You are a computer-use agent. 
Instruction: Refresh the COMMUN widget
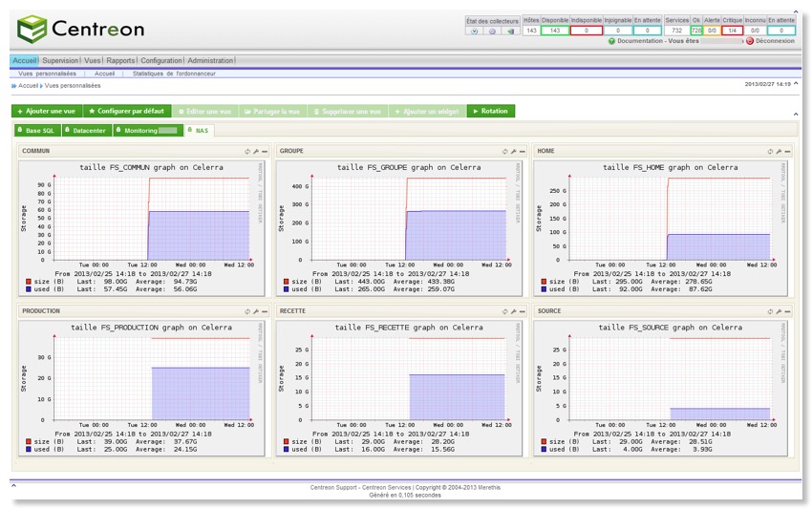(x=247, y=151)
